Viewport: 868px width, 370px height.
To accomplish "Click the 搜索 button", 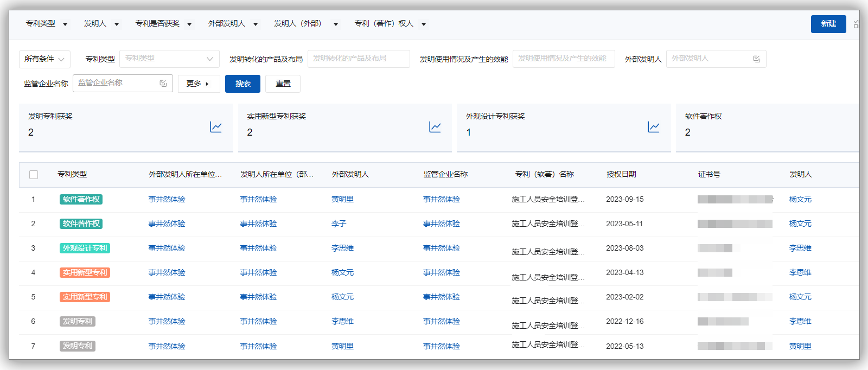I will 242,84.
